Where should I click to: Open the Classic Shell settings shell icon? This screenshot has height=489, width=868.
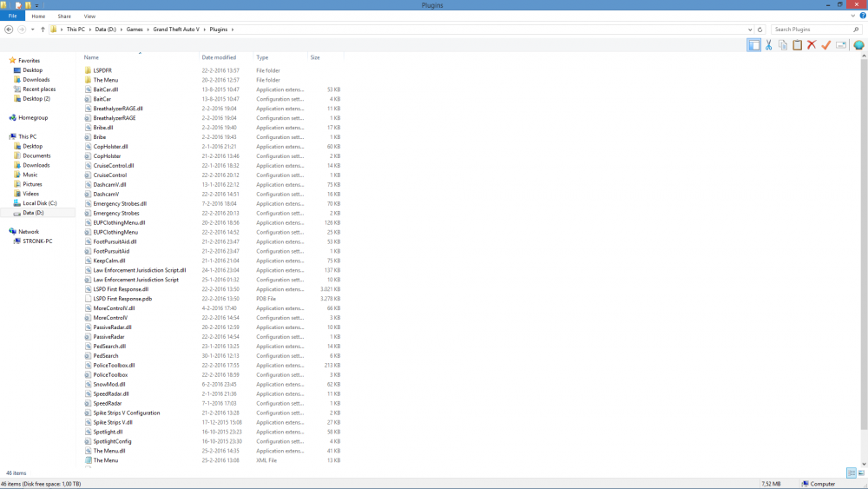point(858,45)
